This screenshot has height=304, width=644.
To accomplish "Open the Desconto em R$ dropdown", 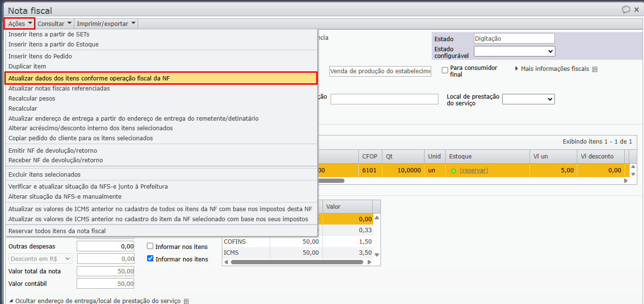I will 40,259.
